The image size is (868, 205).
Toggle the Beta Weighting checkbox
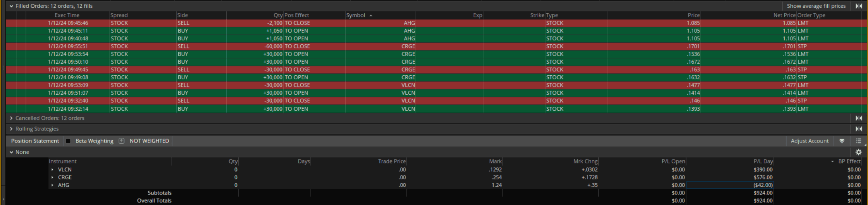[68, 141]
